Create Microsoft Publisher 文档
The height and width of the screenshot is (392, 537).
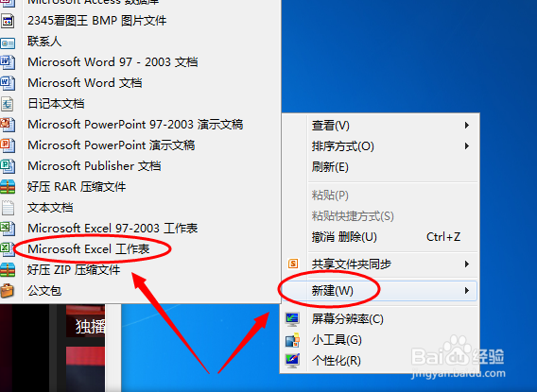95,166
